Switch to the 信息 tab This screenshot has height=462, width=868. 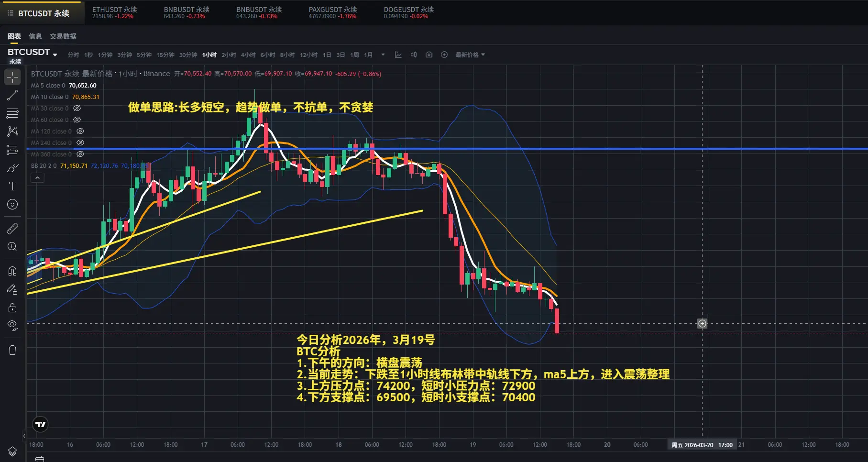(35, 36)
